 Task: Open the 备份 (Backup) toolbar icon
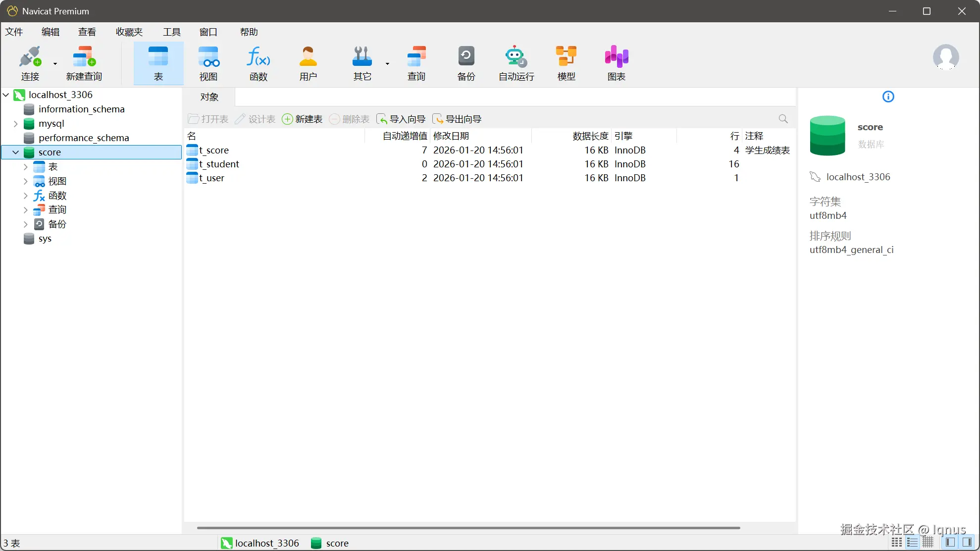pos(466,63)
